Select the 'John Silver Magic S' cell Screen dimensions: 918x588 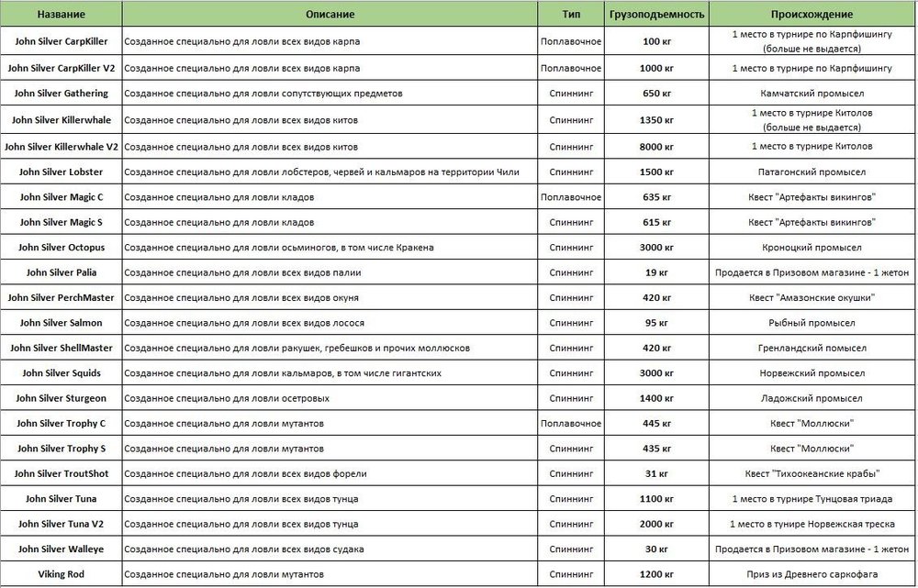61,222
